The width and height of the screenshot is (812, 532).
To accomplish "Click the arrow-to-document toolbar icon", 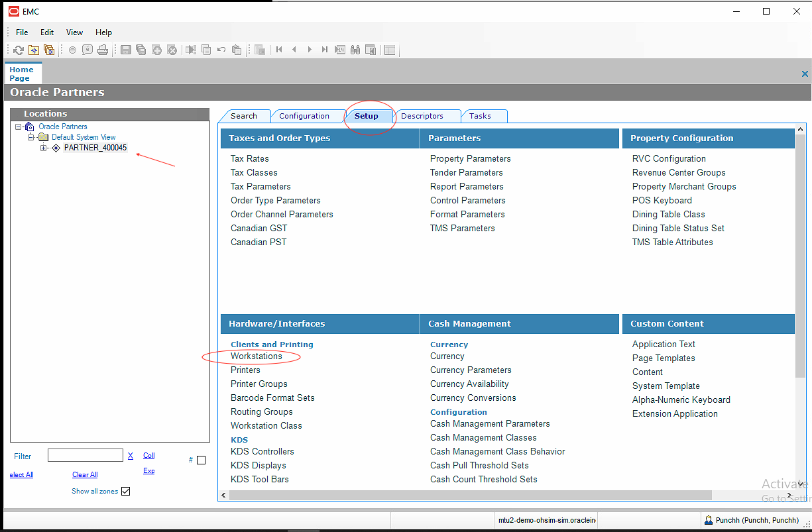I will [191, 50].
